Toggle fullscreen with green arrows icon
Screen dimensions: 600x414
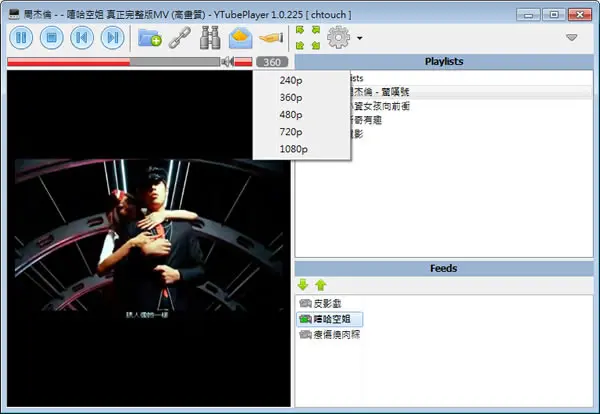tap(308, 37)
